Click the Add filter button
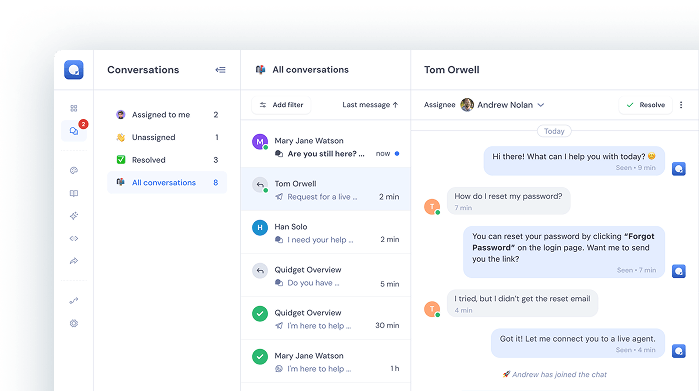The height and width of the screenshot is (391, 699). [x=281, y=105]
